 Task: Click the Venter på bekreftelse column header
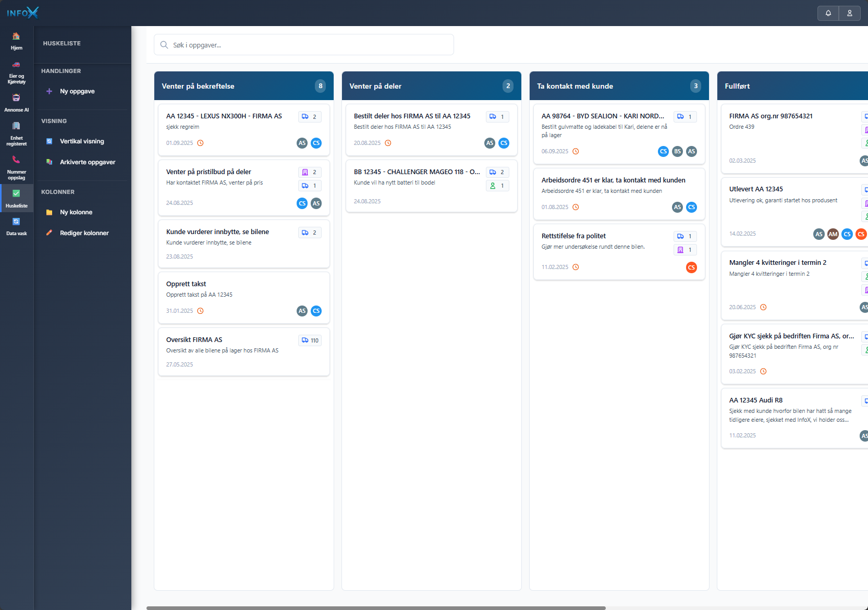(x=243, y=86)
